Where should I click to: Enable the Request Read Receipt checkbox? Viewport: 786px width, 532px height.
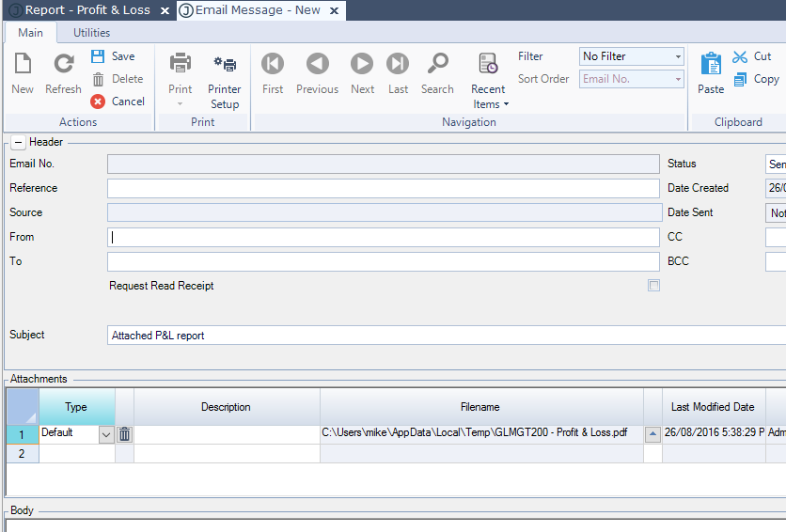click(x=654, y=286)
